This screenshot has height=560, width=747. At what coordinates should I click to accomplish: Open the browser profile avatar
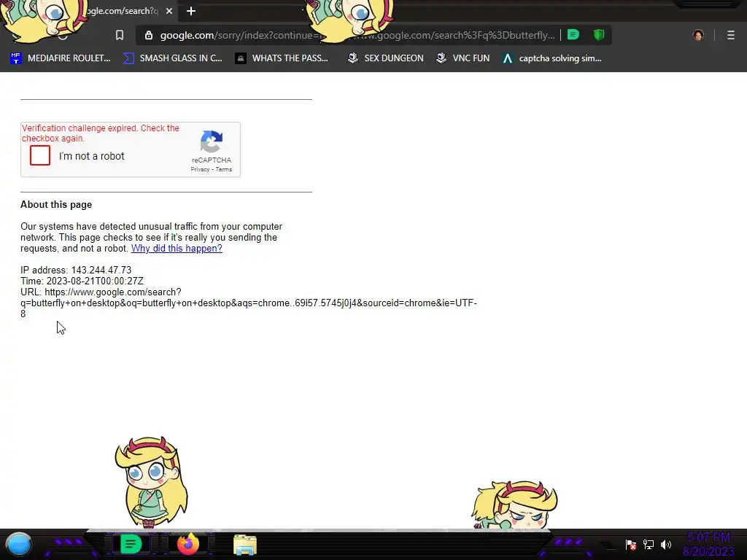coord(698,35)
